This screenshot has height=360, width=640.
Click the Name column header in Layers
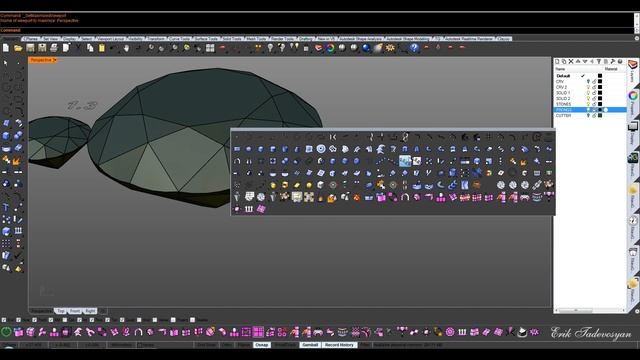pyautogui.click(x=560, y=69)
